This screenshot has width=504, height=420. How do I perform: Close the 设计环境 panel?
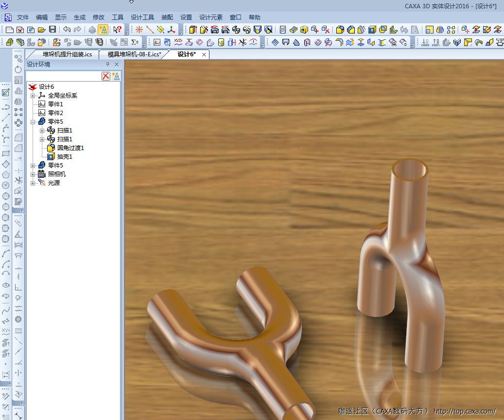(117, 64)
